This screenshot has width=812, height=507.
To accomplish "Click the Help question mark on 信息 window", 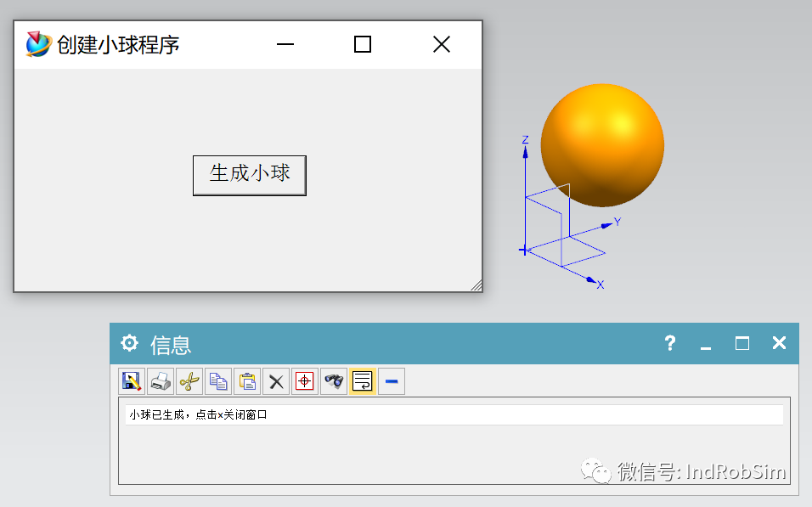I will click(x=670, y=343).
